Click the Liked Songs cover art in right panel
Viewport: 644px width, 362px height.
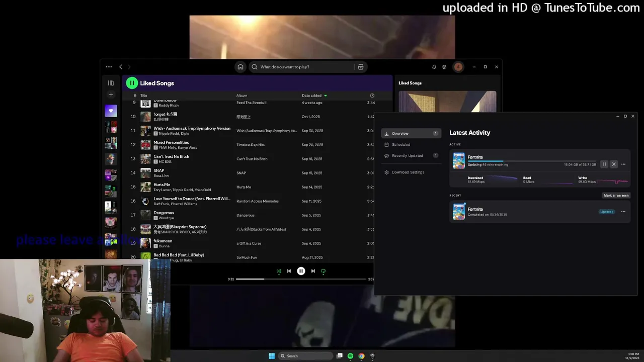pos(447,102)
